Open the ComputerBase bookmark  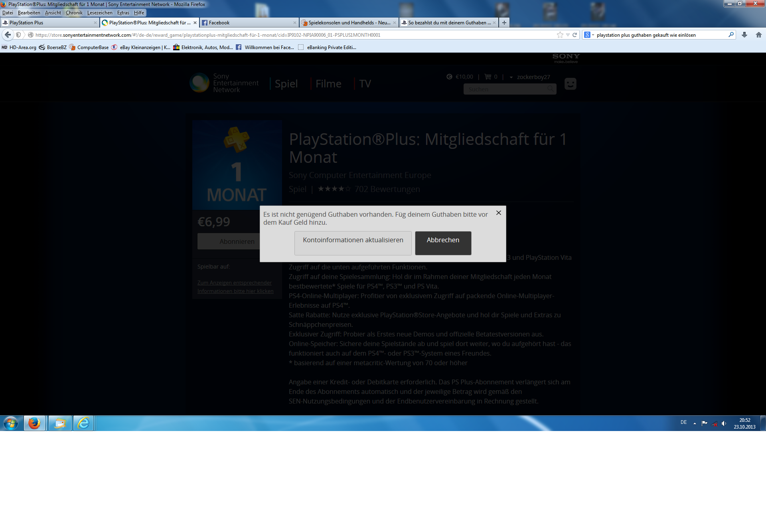89,47
